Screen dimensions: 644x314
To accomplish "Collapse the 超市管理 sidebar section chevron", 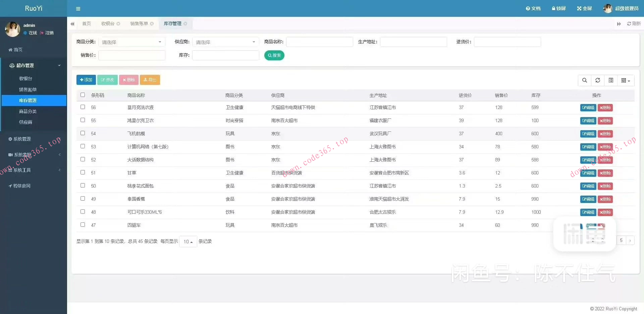I will [x=59, y=65].
